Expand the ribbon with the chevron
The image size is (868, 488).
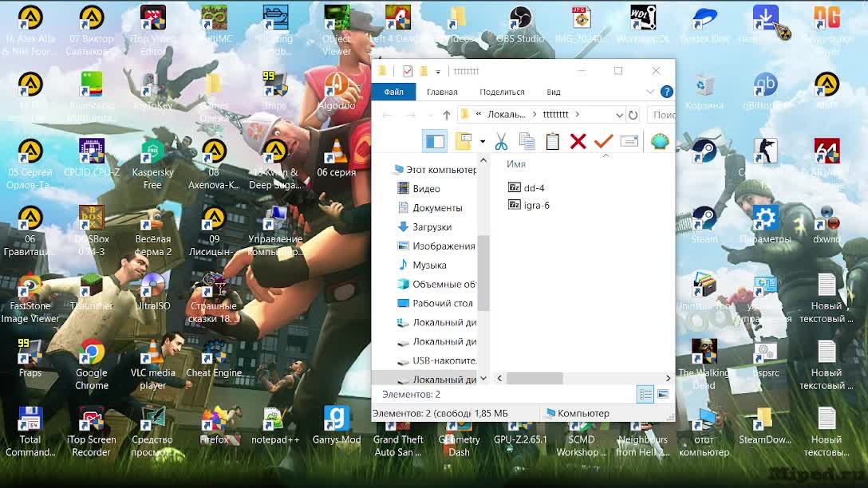[649, 92]
